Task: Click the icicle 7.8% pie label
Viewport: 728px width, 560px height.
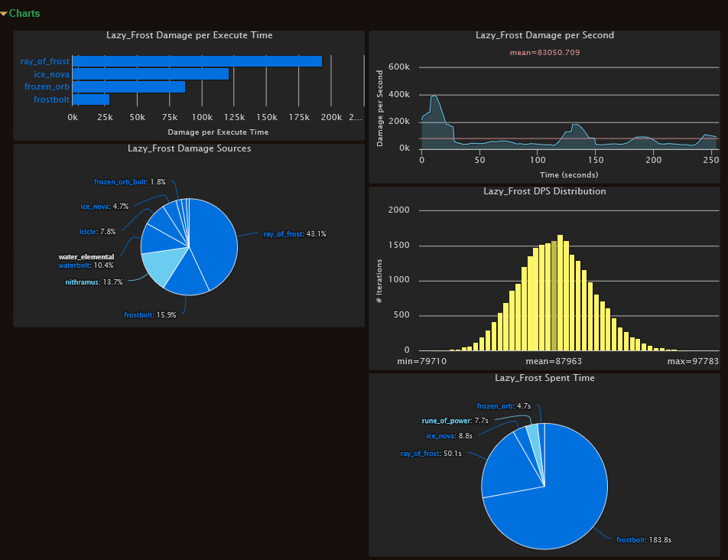Action: (x=98, y=231)
